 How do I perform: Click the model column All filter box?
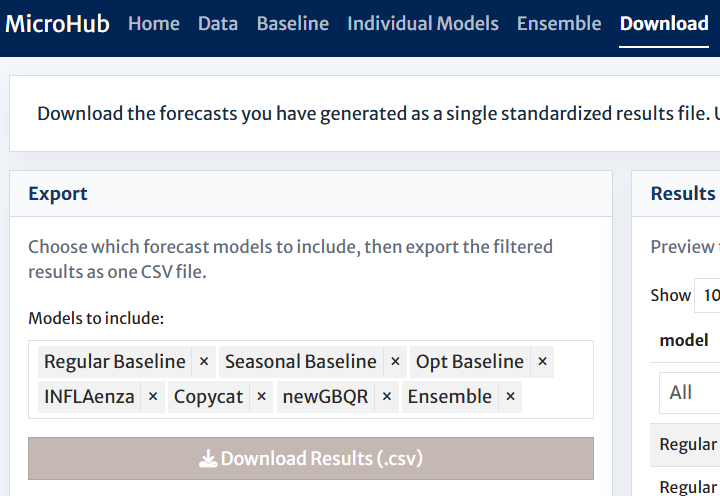click(690, 393)
